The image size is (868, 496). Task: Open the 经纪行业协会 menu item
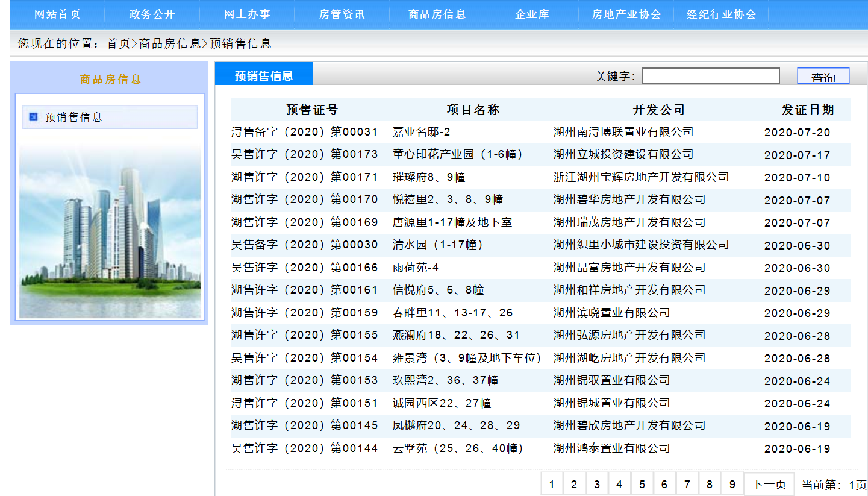click(722, 14)
